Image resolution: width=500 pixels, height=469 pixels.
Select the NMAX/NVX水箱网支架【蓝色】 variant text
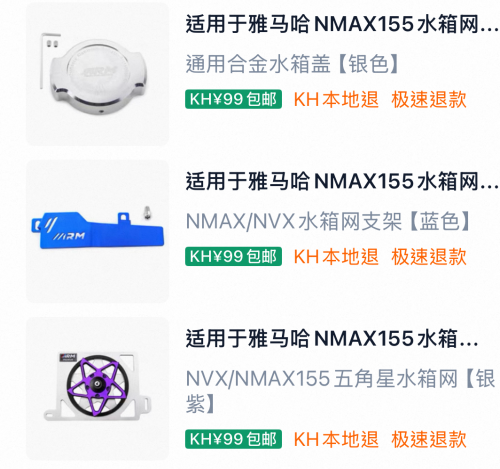click(328, 221)
